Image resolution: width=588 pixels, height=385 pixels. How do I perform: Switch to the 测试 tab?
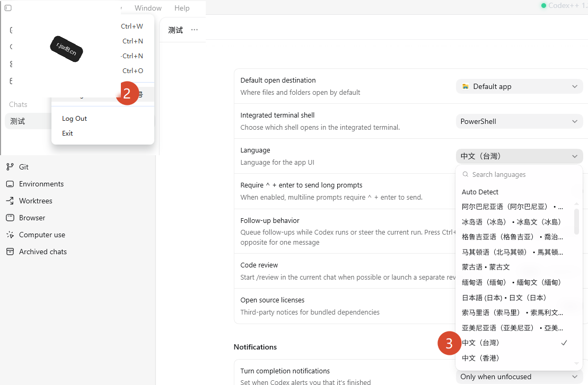tap(175, 30)
